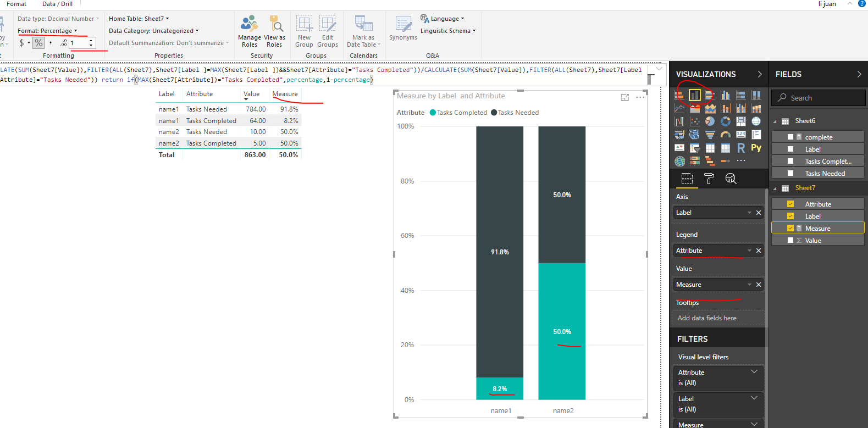Collapse the Visualizations pane
Viewport: 868px width, 428px height.
760,74
